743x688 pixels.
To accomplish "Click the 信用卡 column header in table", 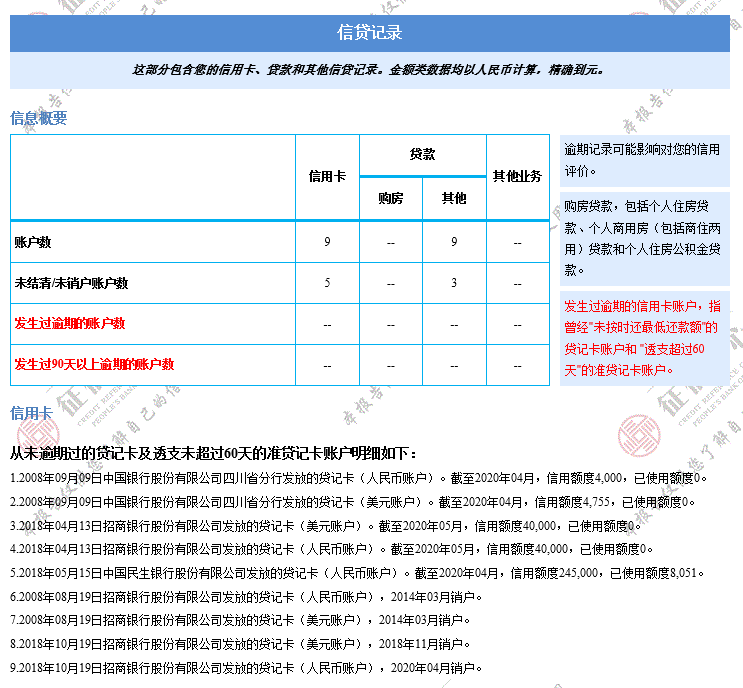I will tap(327, 176).
